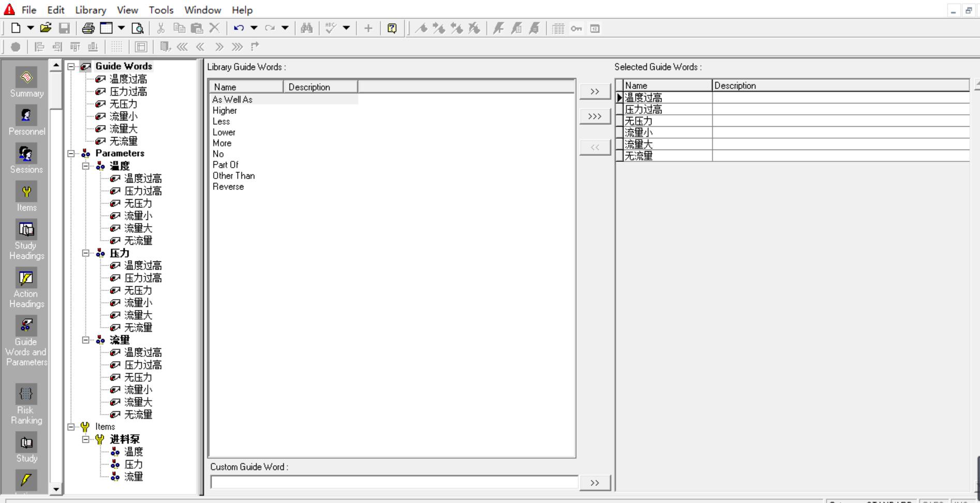
Task: Collapse the 流量 parameter node
Action: (85, 340)
